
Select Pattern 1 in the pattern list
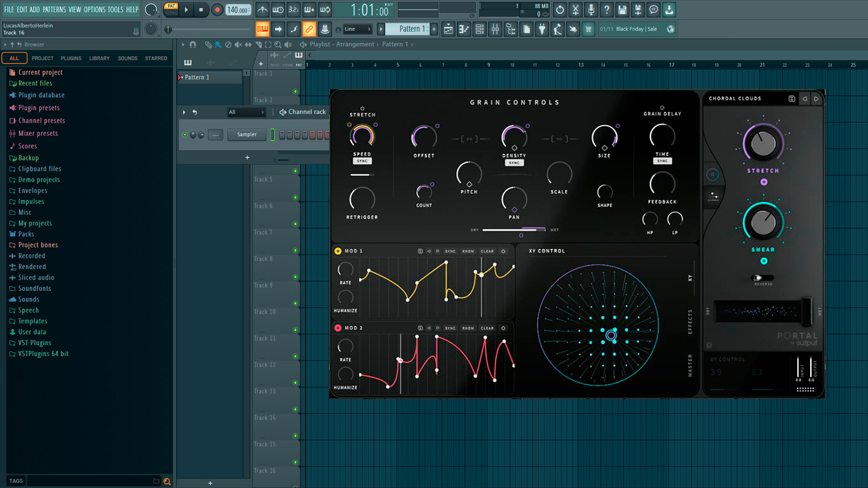210,78
